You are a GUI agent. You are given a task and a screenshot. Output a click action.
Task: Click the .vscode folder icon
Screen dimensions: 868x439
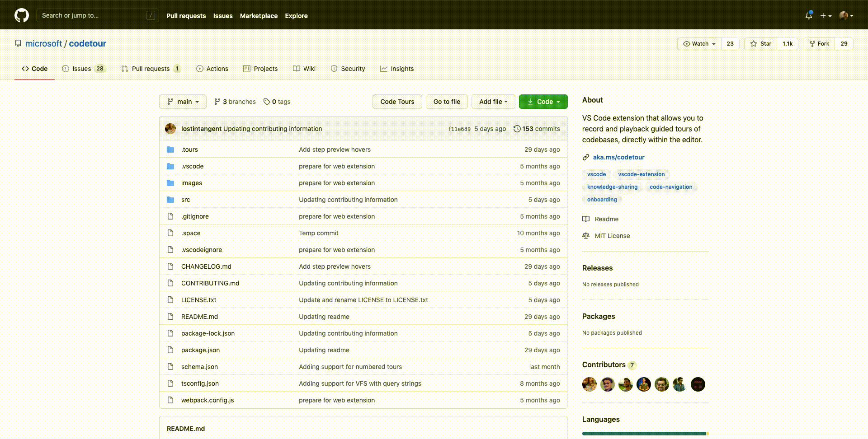(170, 166)
